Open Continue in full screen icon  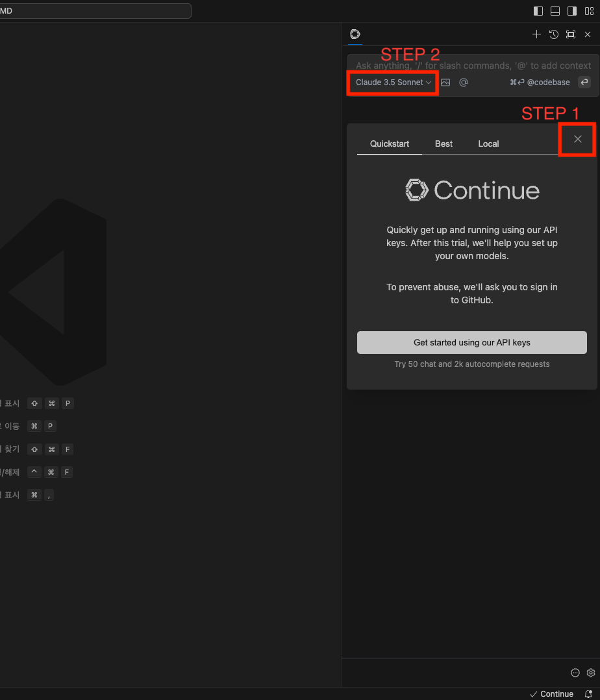(x=571, y=34)
